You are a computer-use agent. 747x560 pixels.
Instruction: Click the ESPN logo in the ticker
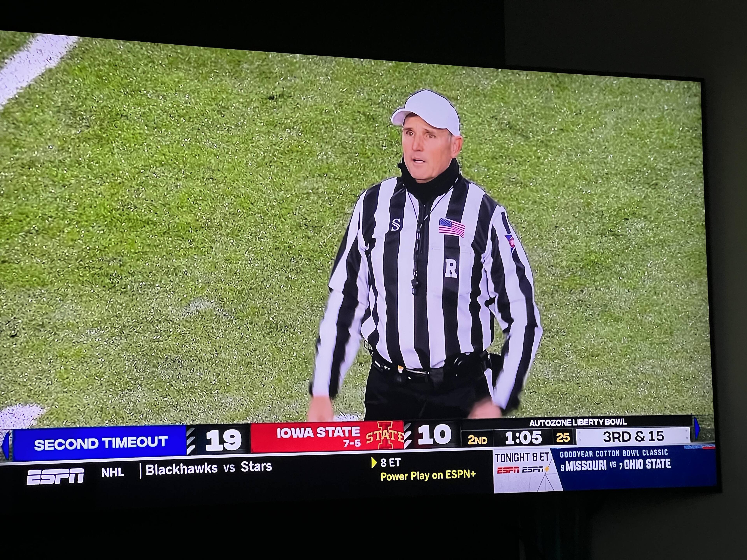click(55, 476)
